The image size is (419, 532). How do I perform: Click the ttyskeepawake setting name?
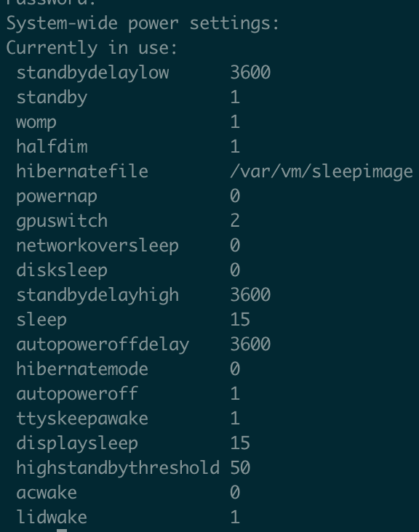[82, 419]
